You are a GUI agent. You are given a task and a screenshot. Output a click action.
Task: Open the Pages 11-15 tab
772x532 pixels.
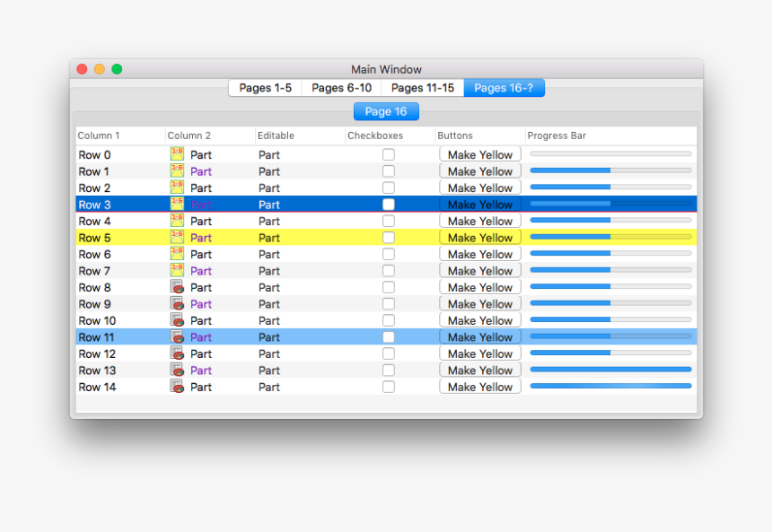422,88
